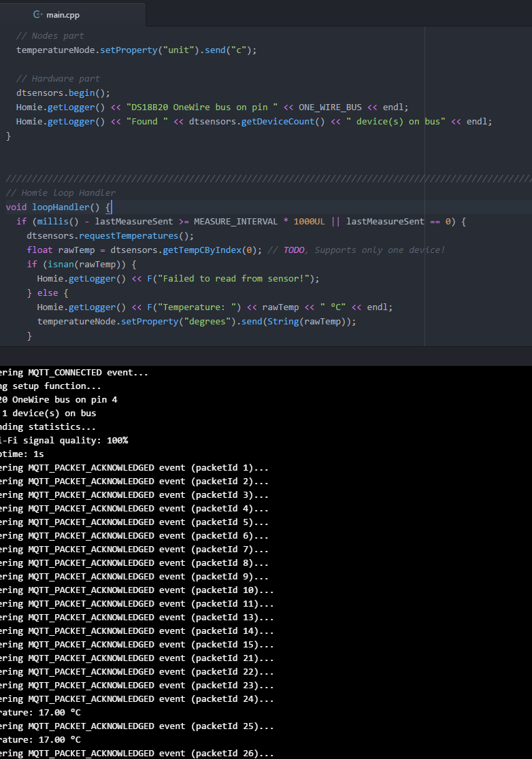Click setProperty("unit") in temperatureNode line
Viewport: 532px width, 759px height.
pyautogui.click(x=150, y=50)
